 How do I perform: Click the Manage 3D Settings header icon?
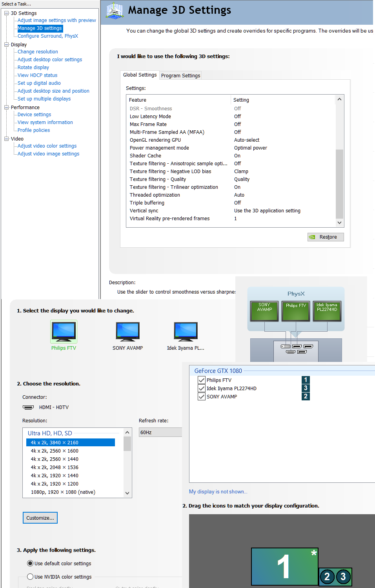[x=115, y=11]
